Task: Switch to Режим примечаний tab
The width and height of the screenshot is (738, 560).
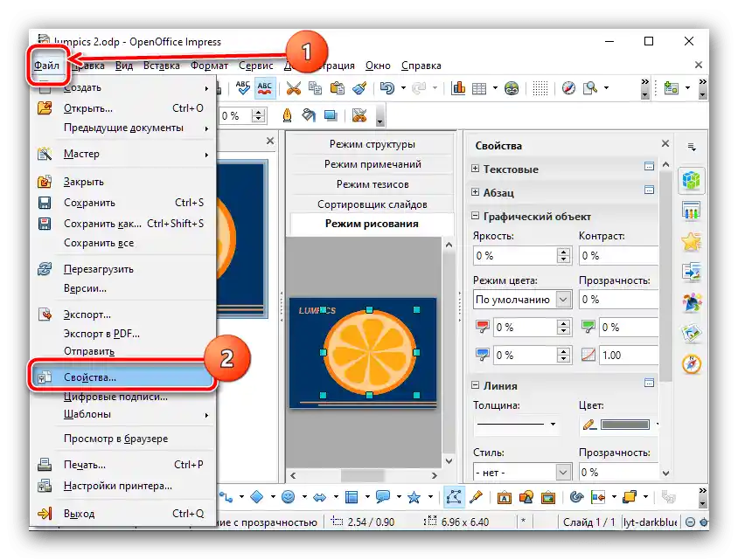Action: pos(372,164)
